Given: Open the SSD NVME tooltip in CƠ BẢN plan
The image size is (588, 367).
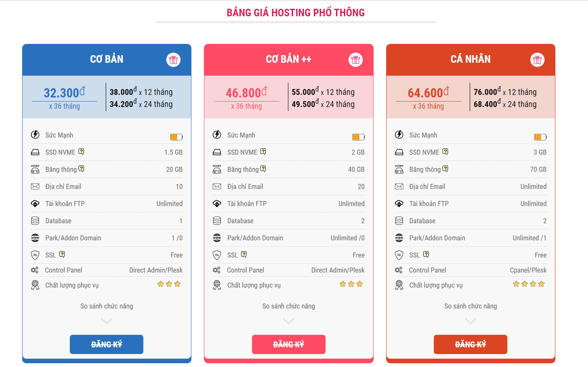Looking at the screenshot, I should [x=82, y=151].
